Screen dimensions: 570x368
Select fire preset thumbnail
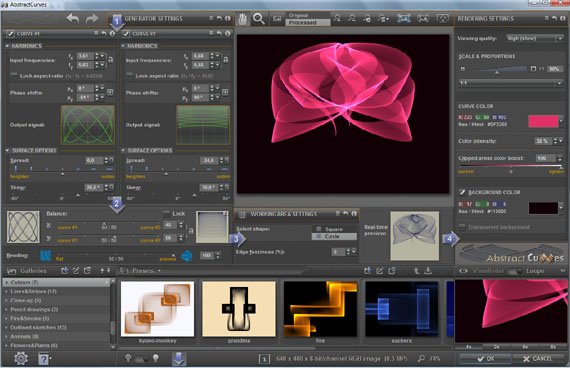pyautogui.click(x=320, y=309)
